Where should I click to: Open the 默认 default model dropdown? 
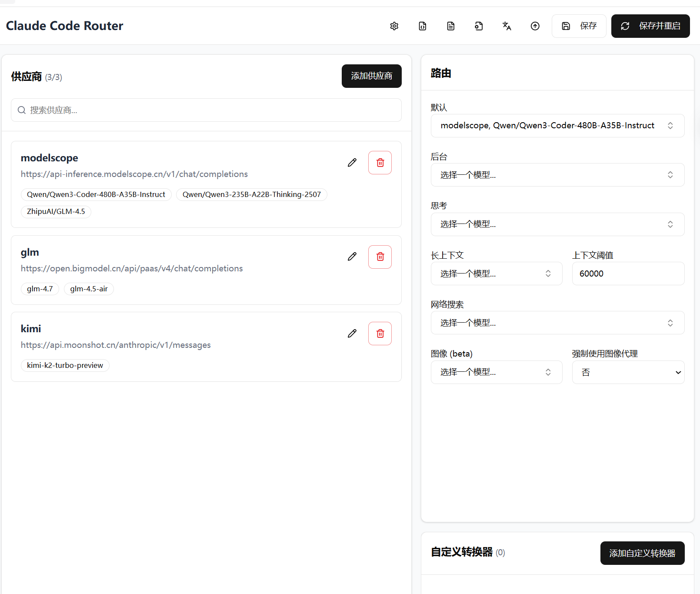pos(558,126)
